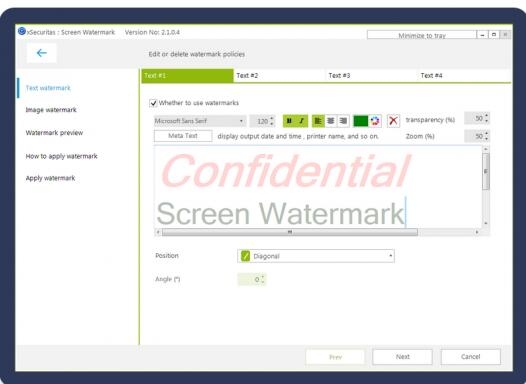Image resolution: width=526 pixels, height=384 pixels.
Task: Decrease the Angle value
Action: pos(263,282)
